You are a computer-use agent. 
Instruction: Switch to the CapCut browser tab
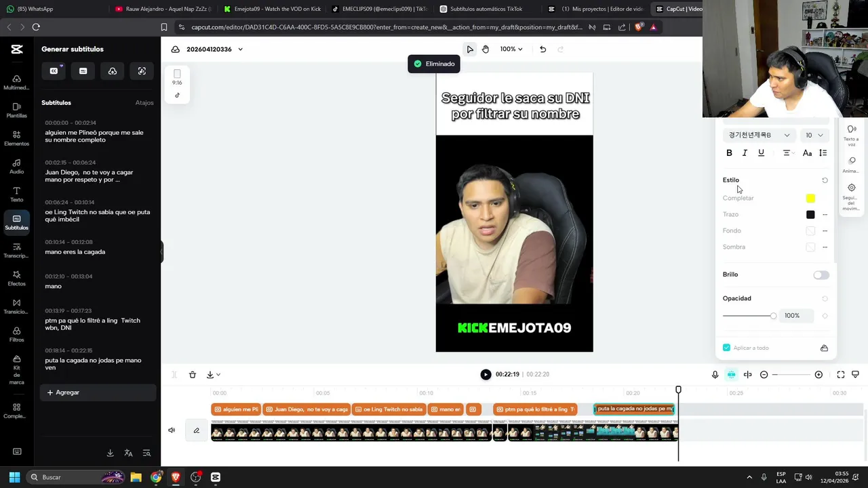click(677, 9)
